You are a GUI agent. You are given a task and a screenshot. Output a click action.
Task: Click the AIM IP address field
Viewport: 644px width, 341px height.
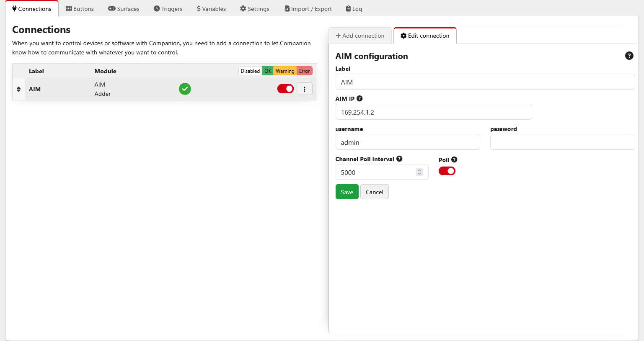pos(433,112)
